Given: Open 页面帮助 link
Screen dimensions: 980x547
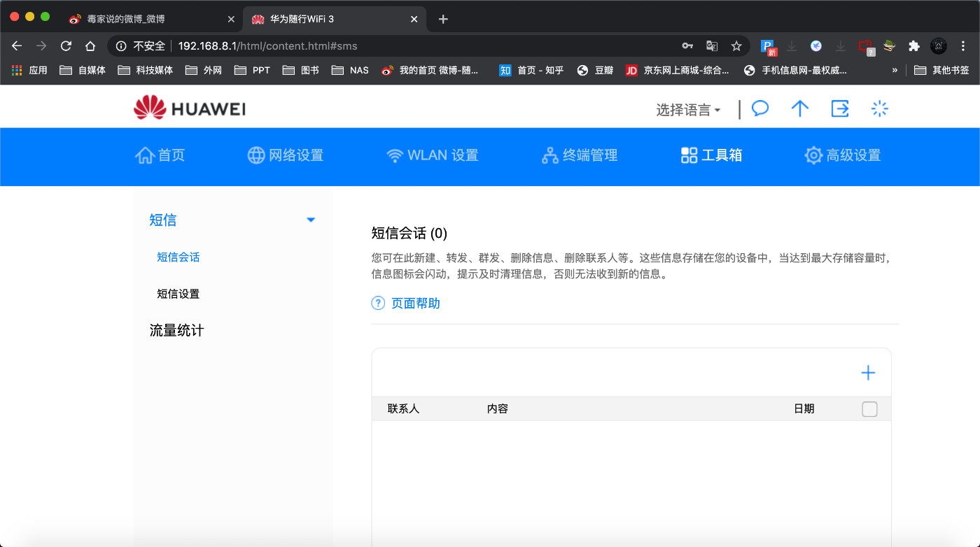Looking at the screenshot, I should 416,303.
